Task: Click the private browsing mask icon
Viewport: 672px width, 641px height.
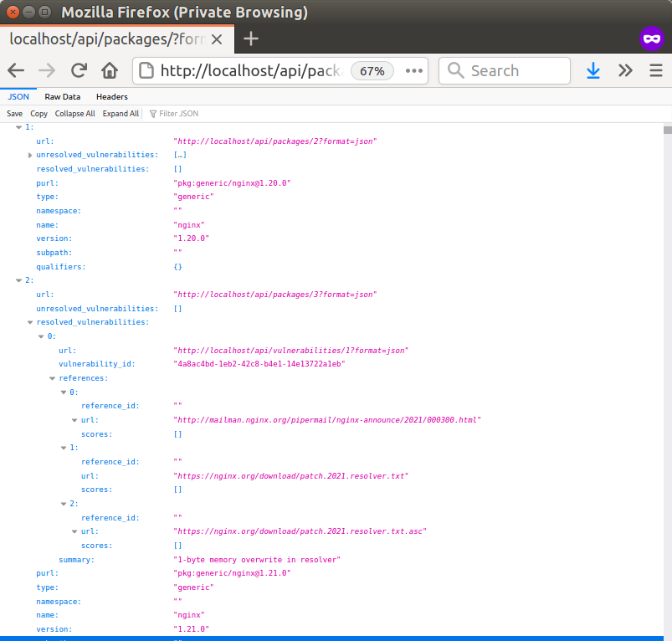Action: coord(651,38)
